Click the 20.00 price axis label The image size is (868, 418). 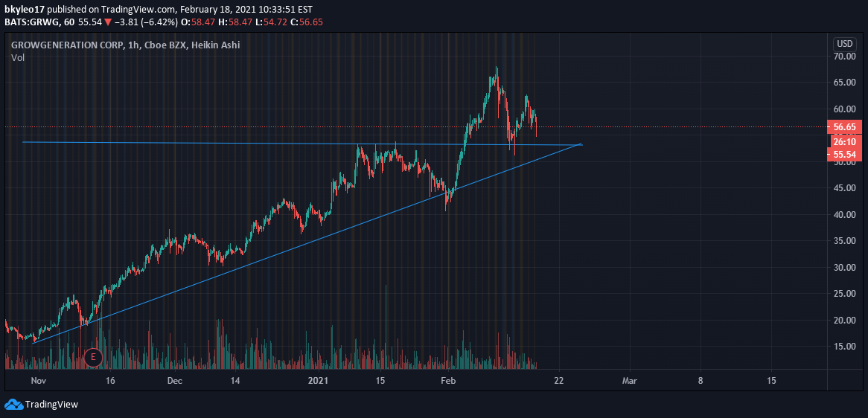click(846, 320)
